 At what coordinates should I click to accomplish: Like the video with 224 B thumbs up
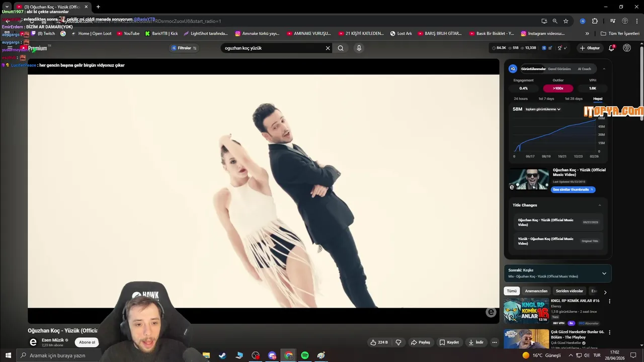coord(379,342)
